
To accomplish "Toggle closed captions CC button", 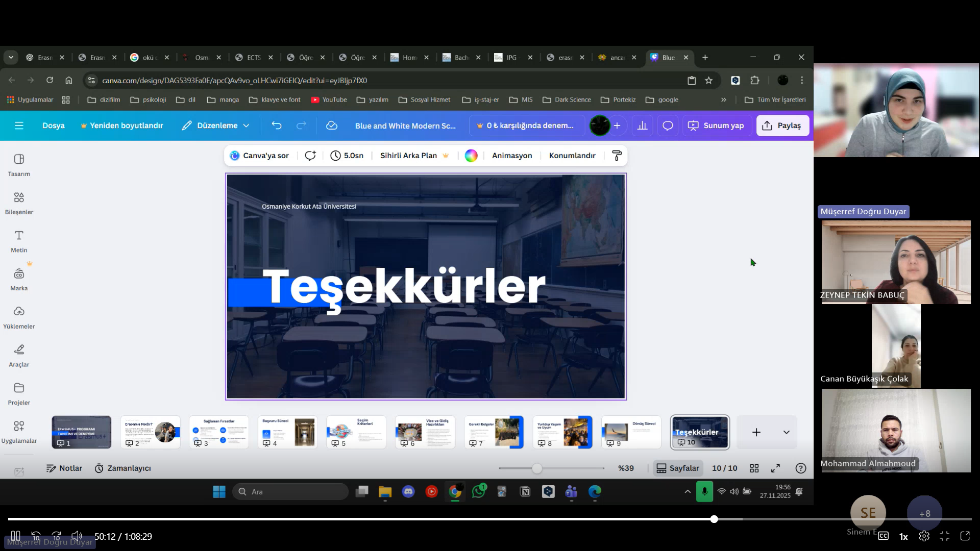I will pyautogui.click(x=884, y=536).
